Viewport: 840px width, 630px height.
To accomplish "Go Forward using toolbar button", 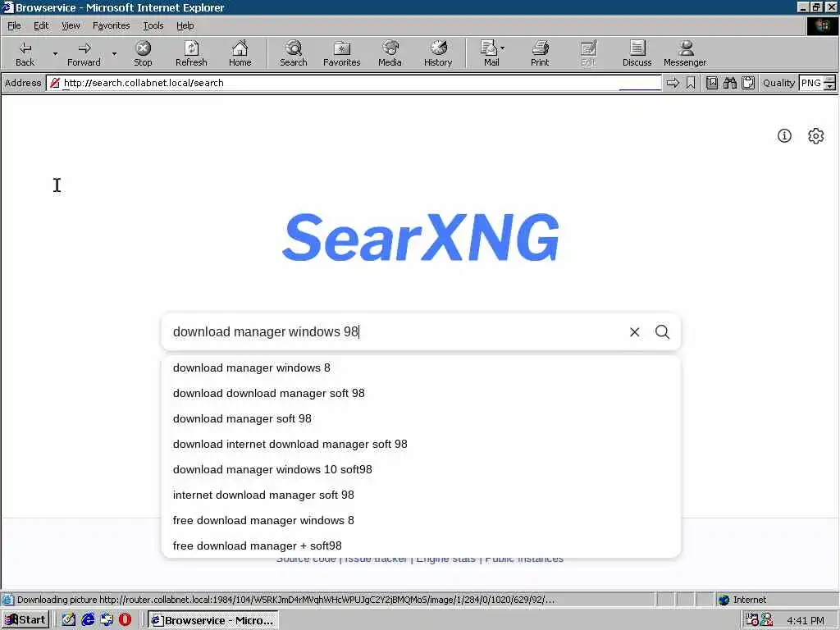I will tap(84, 53).
